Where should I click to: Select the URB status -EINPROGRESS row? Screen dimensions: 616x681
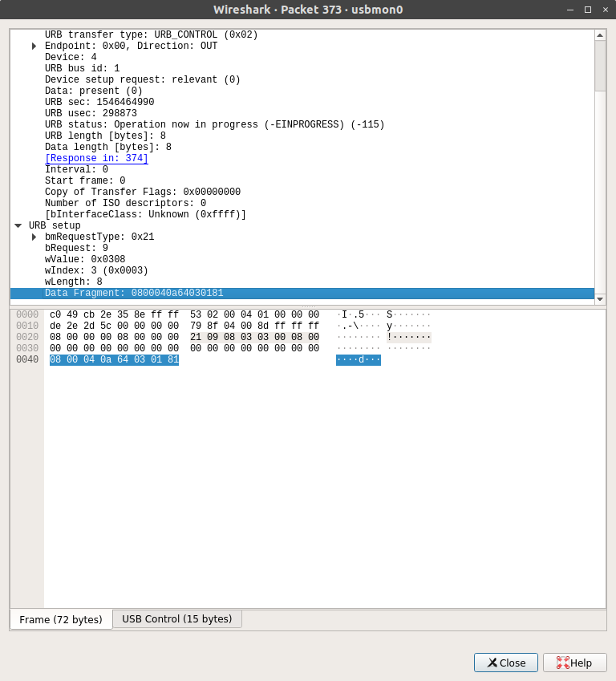(x=302, y=124)
